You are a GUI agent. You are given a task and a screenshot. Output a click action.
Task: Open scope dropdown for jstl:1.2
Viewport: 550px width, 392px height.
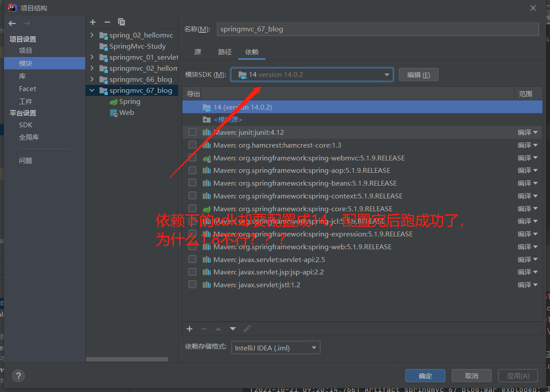[528, 285]
